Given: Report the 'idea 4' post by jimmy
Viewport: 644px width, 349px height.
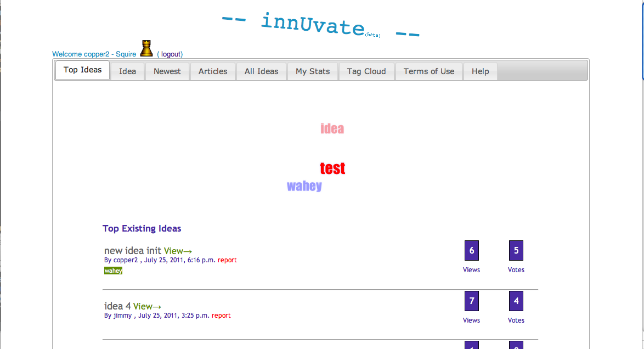Looking at the screenshot, I should pos(221,316).
